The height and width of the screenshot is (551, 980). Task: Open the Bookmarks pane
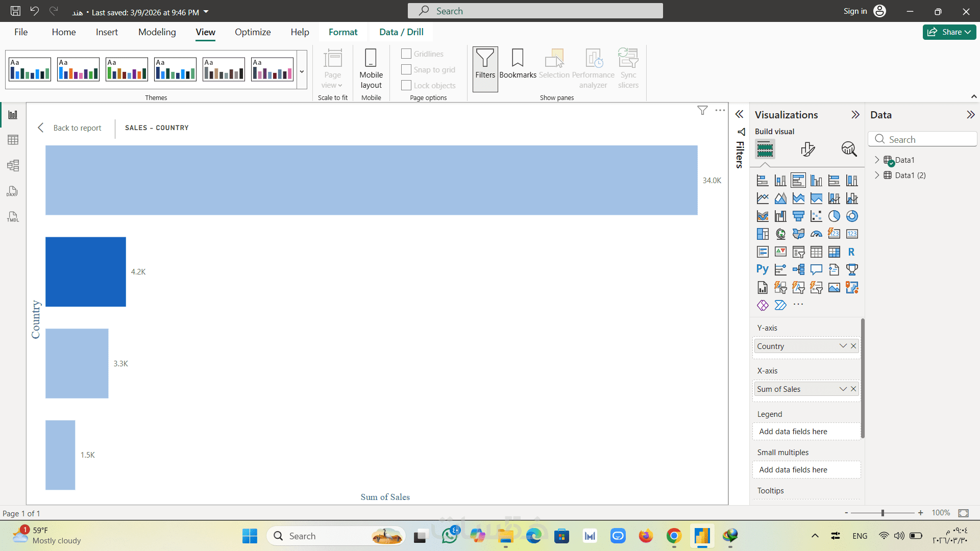(x=518, y=69)
